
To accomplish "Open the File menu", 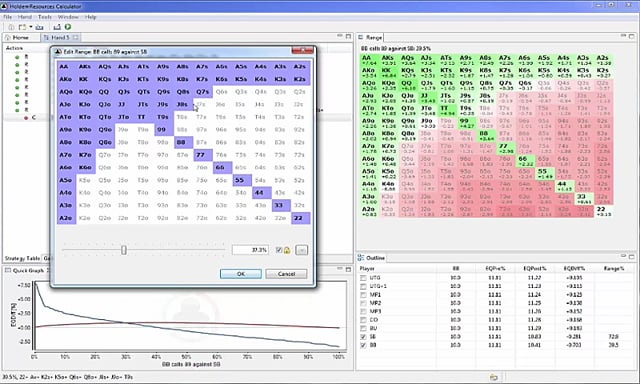I will point(8,17).
